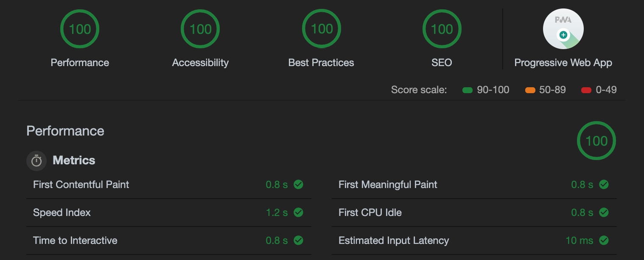The height and width of the screenshot is (260, 644).
Task: Expand the Time to Interactive metric row
Action: (x=169, y=241)
